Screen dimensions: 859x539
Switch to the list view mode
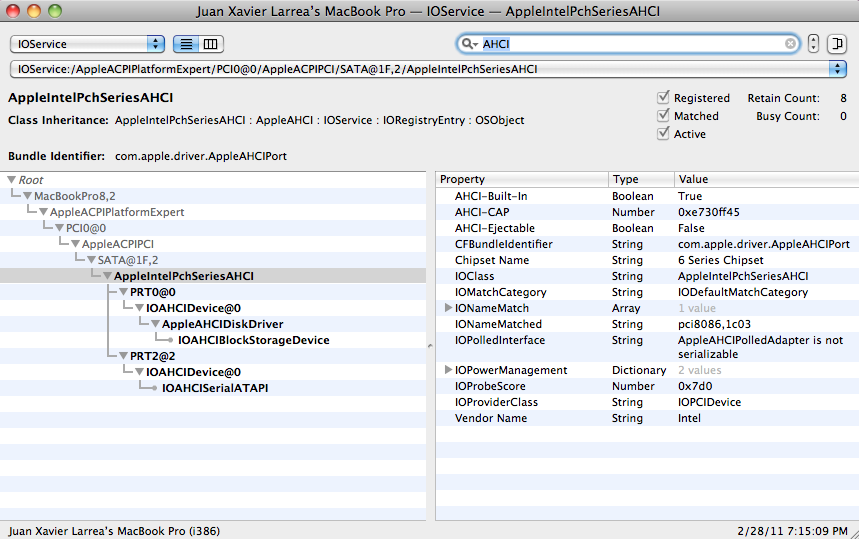[x=186, y=44]
